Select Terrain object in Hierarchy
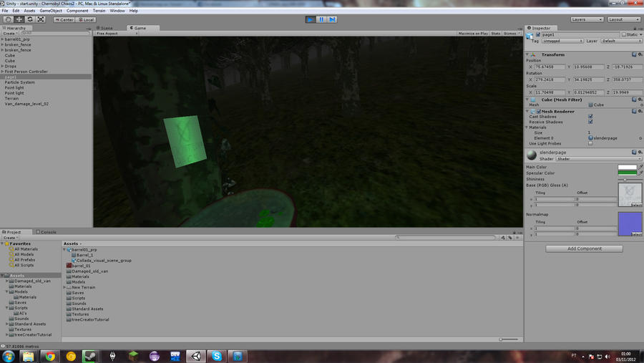Image resolution: width=644 pixels, height=363 pixels. click(11, 99)
